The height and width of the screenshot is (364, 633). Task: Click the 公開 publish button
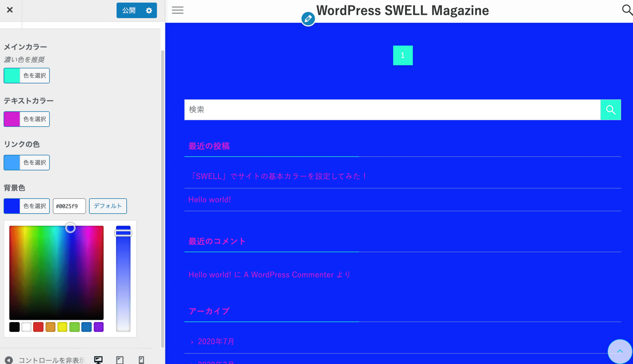129,10
